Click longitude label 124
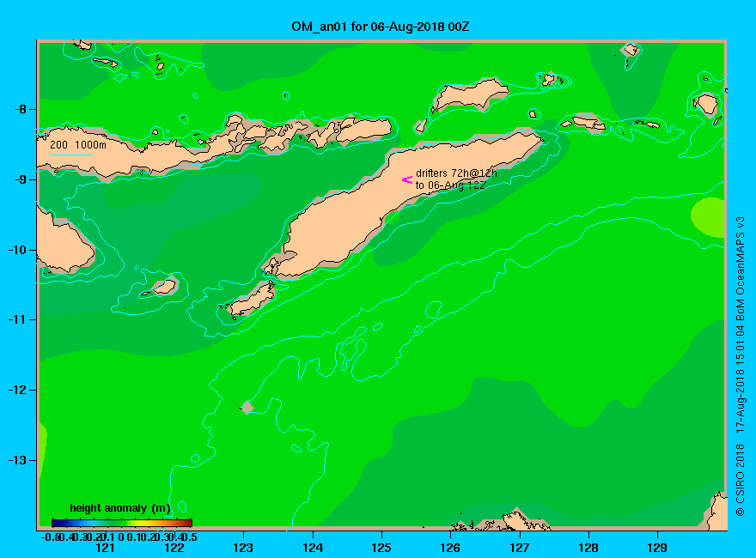 tap(313, 548)
